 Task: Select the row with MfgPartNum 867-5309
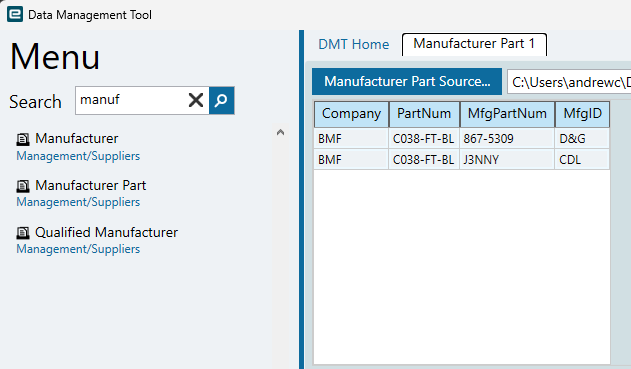click(462, 139)
